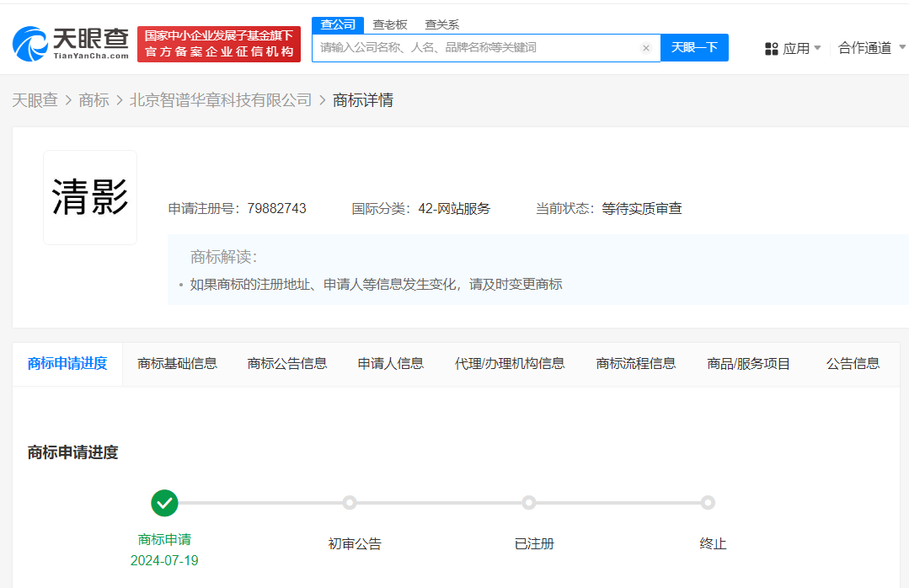Click the grid icon beside 应用

click(x=772, y=48)
